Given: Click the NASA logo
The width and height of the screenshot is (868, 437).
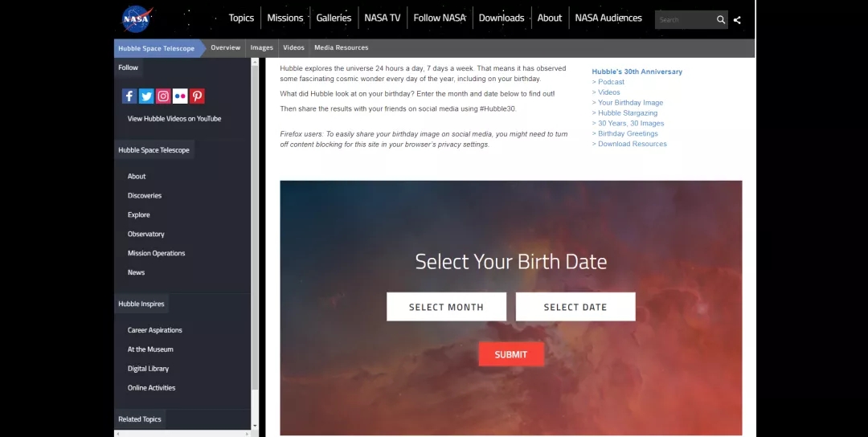Looking at the screenshot, I should pyautogui.click(x=137, y=18).
